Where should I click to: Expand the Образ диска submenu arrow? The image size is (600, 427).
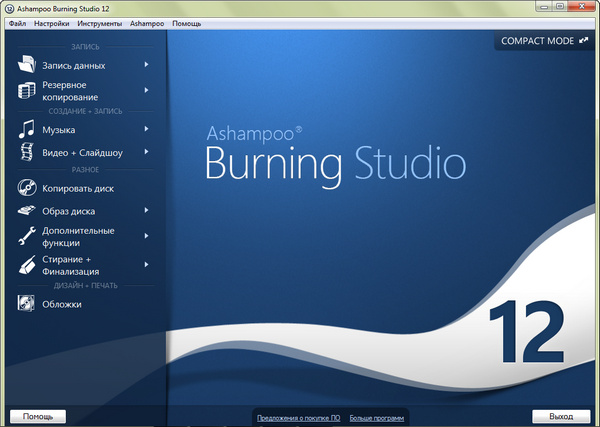click(x=146, y=211)
